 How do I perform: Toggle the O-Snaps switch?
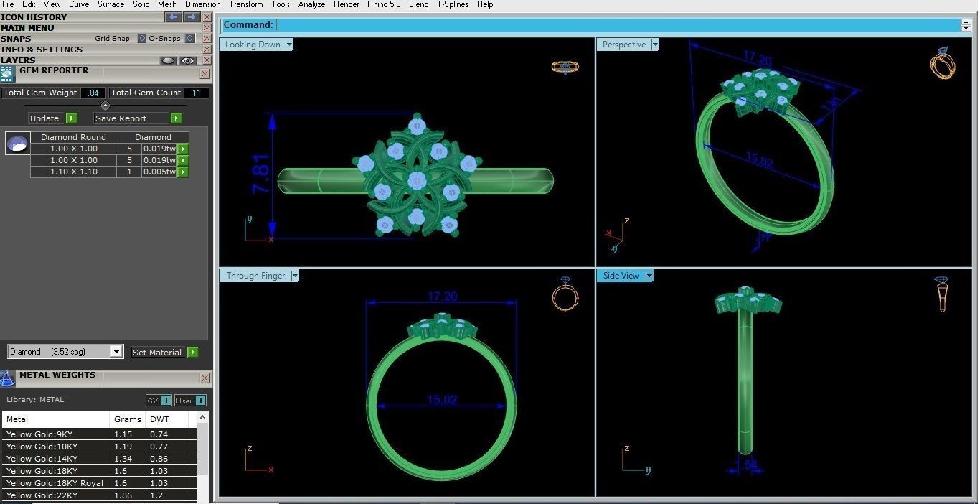coord(189,39)
